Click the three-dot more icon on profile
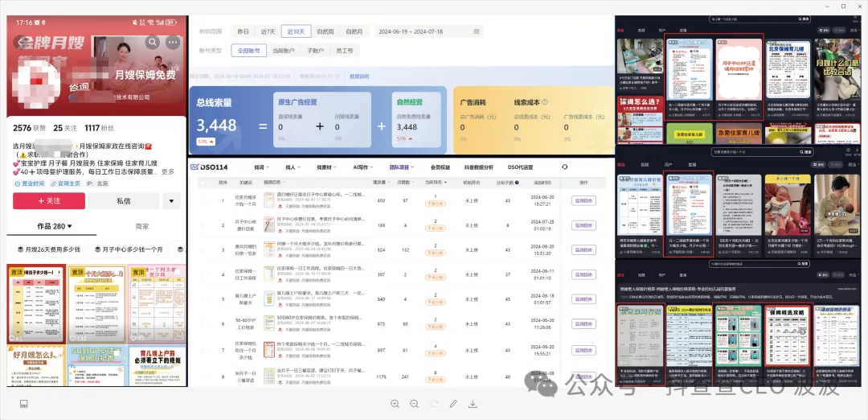 click(173, 42)
